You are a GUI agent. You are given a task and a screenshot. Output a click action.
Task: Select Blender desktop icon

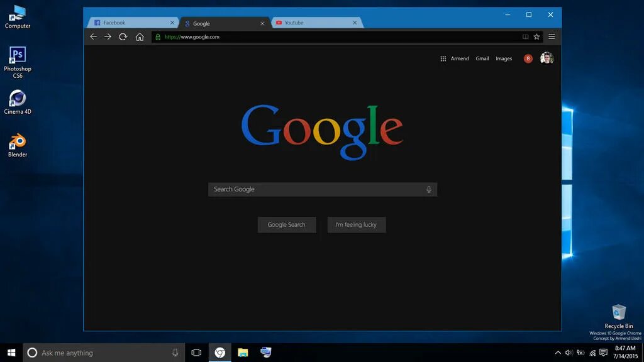pos(17,145)
